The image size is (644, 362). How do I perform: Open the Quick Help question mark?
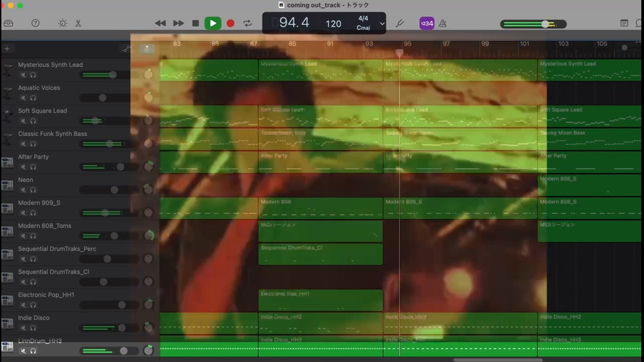click(36, 23)
